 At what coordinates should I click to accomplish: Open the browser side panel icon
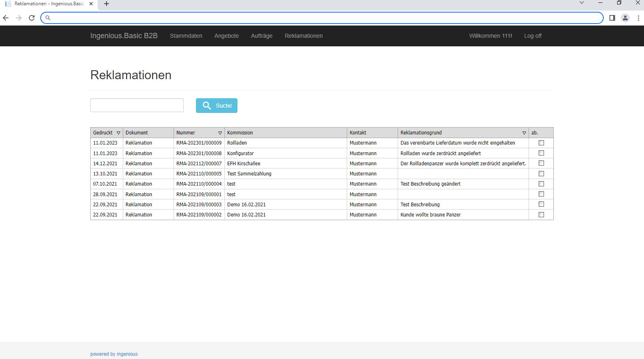point(612,18)
